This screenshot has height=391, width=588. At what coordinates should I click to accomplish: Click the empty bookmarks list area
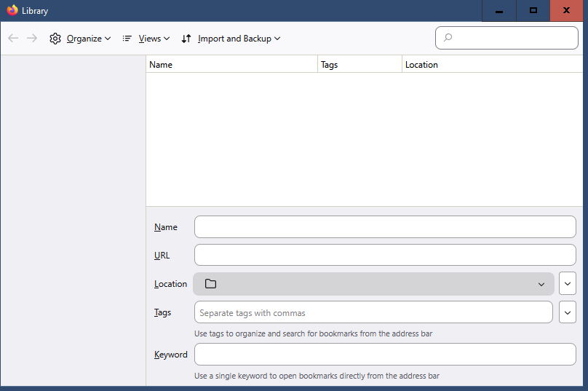pos(364,138)
